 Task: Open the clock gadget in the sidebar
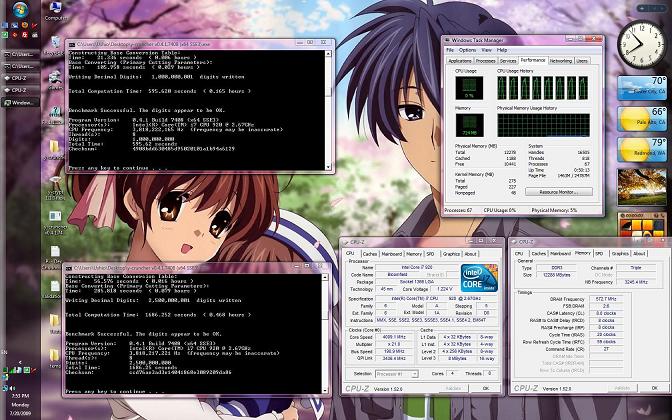click(639, 40)
